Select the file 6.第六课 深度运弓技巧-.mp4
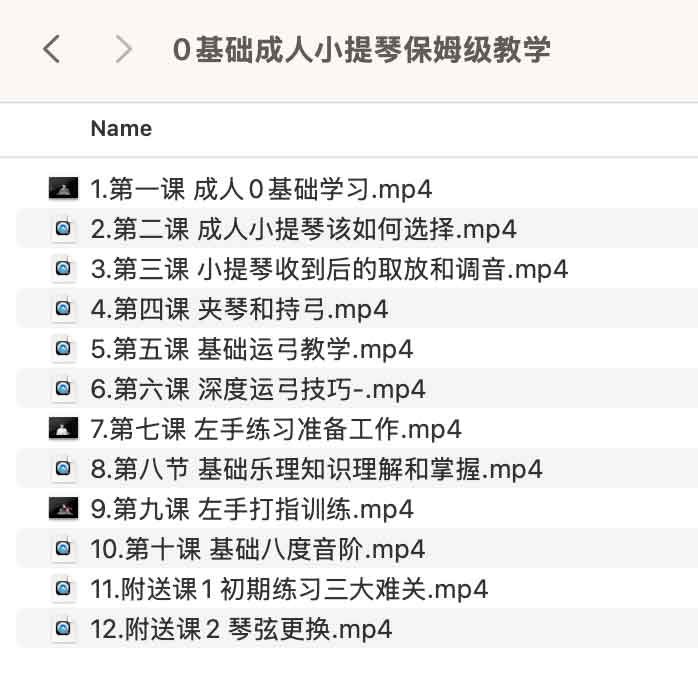This screenshot has height=680, width=698. click(x=258, y=389)
